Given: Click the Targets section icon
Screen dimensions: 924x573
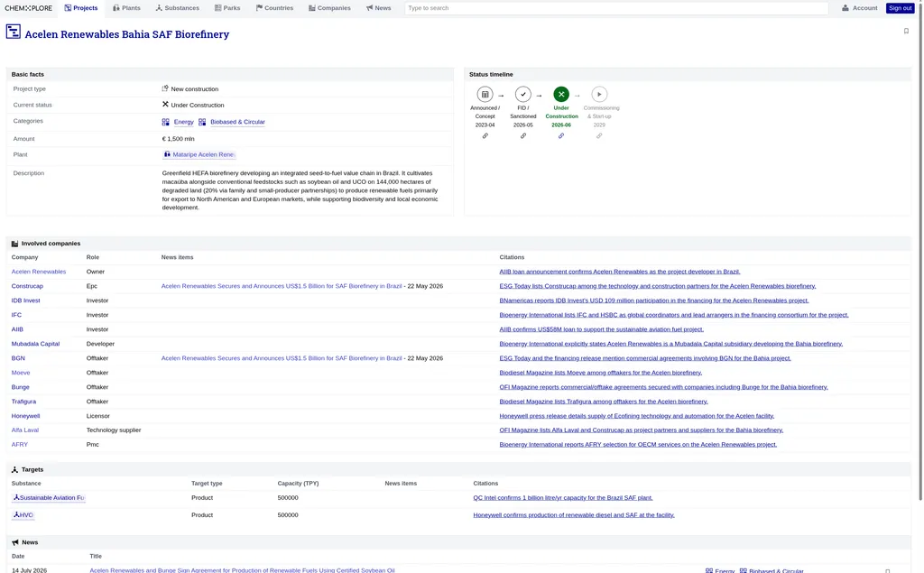Looking at the screenshot, I should (14, 470).
